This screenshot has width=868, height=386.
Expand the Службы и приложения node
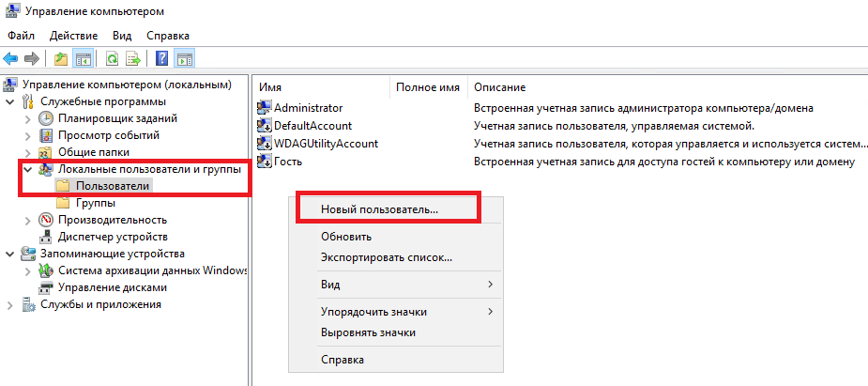pyautogui.click(x=9, y=304)
